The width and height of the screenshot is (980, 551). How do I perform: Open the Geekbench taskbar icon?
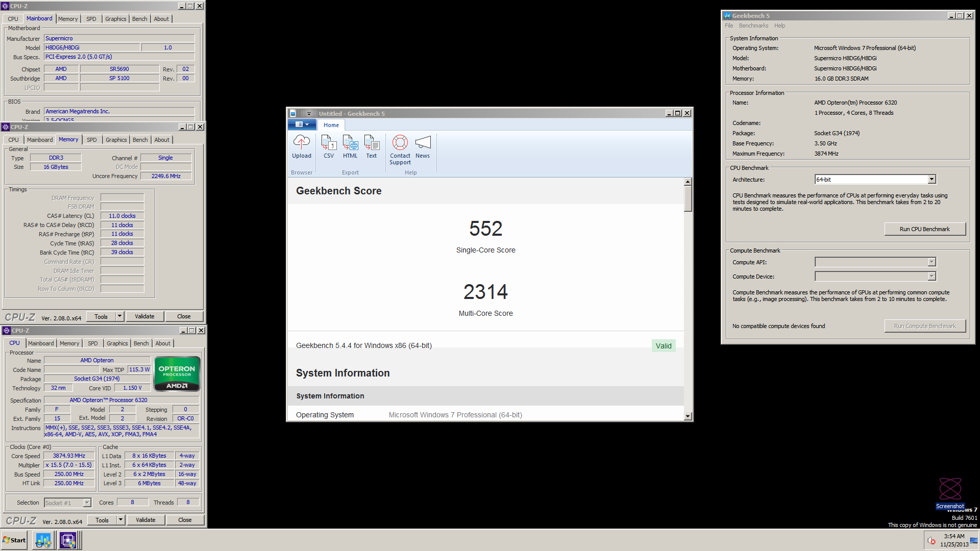43,540
